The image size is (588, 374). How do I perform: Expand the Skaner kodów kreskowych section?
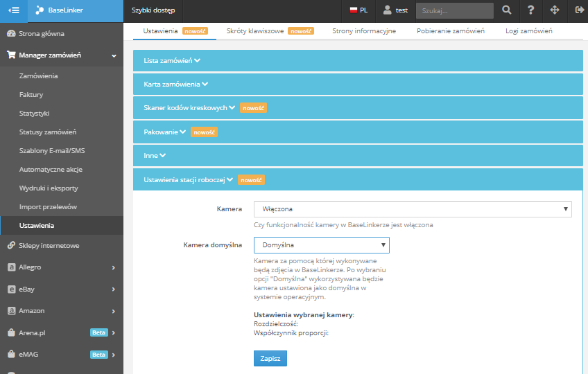189,108
